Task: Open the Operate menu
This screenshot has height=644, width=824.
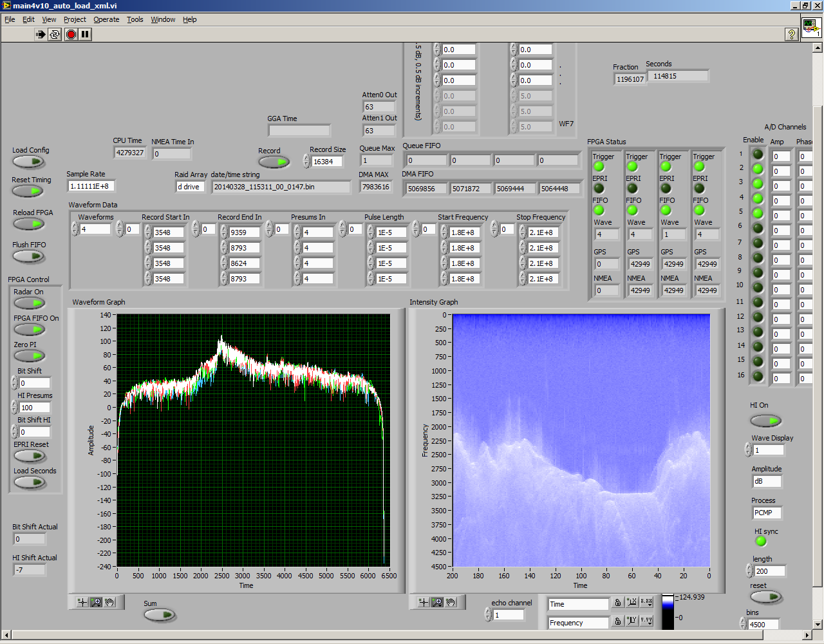Action: coord(106,19)
